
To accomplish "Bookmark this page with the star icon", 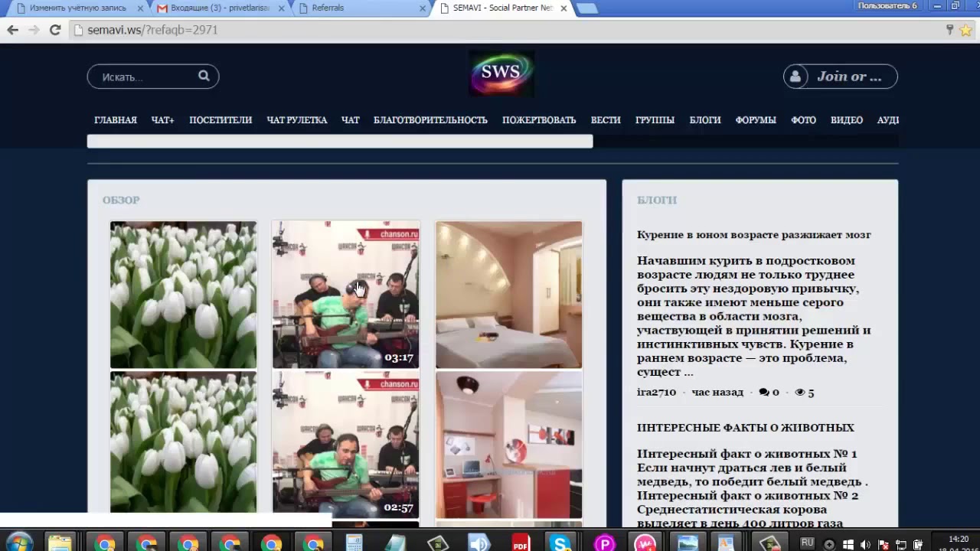I will (x=965, y=30).
